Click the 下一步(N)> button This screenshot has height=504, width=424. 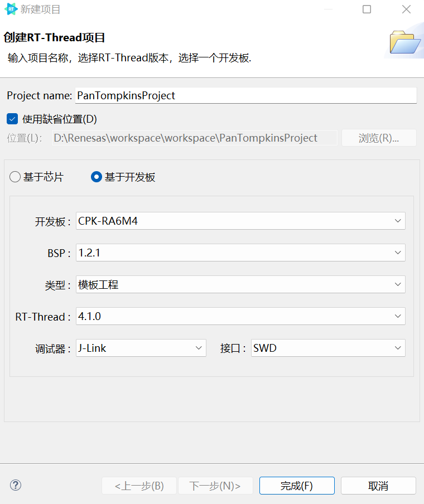[215, 486]
